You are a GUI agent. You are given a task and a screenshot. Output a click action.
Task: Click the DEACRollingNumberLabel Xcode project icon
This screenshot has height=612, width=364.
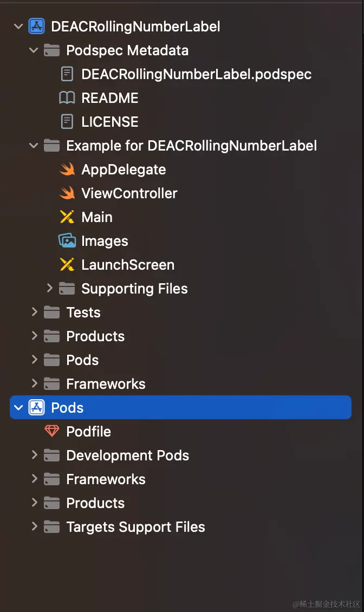pyautogui.click(x=37, y=27)
